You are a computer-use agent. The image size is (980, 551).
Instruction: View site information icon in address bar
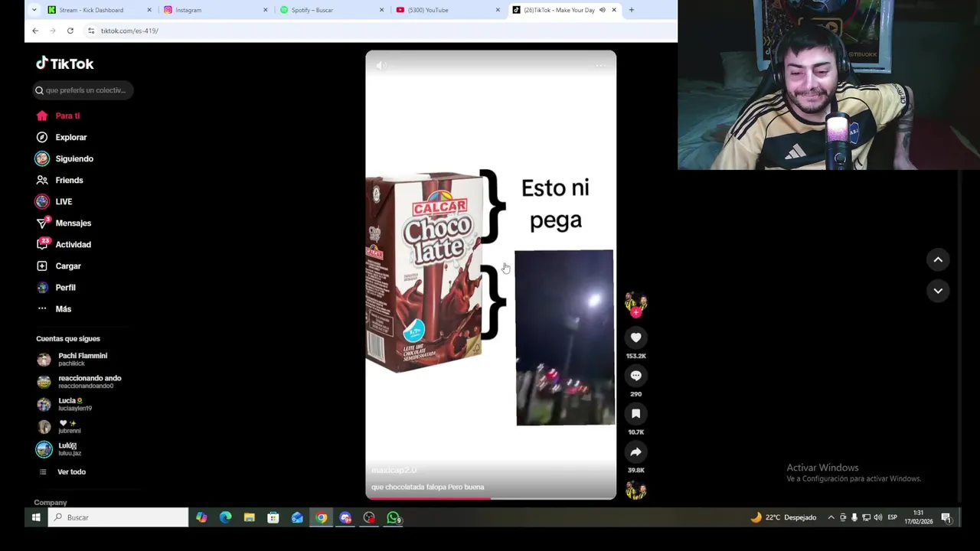coord(91,31)
